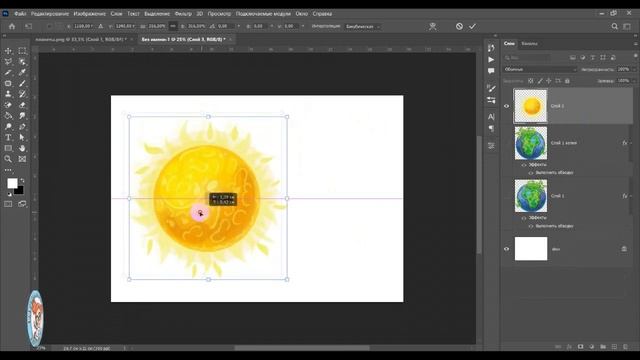Open the Character panel icon
The image size is (640, 360).
click(x=491, y=117)
